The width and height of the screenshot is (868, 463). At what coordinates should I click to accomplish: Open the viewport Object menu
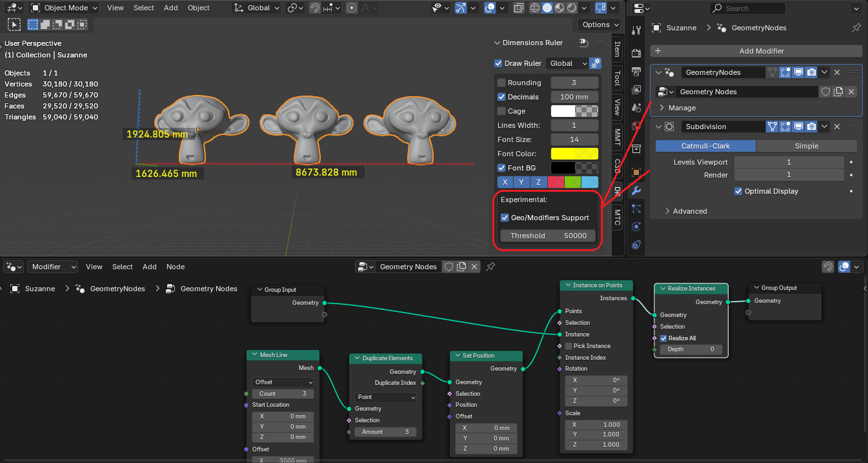click(199, 8)
